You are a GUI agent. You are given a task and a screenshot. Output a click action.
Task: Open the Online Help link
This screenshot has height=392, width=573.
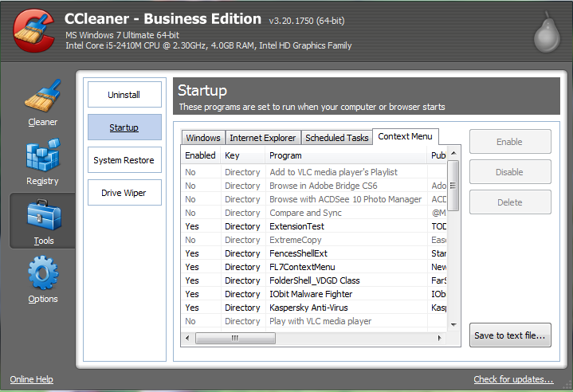point(31,379)
